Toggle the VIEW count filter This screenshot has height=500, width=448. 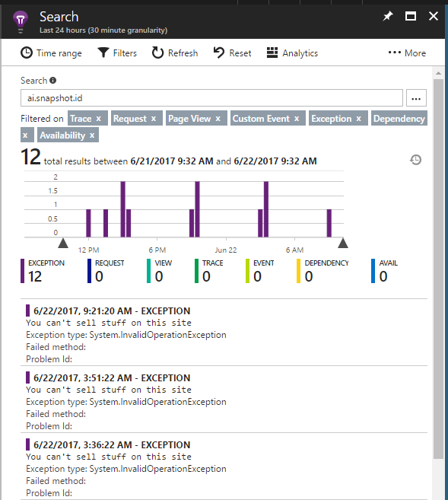click(159, 271)
